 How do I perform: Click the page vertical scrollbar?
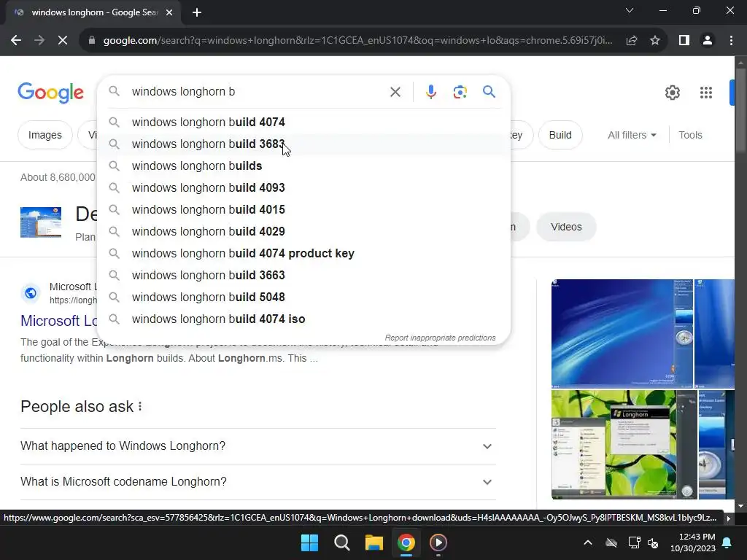pyautogui.click(x=740, y=112)
